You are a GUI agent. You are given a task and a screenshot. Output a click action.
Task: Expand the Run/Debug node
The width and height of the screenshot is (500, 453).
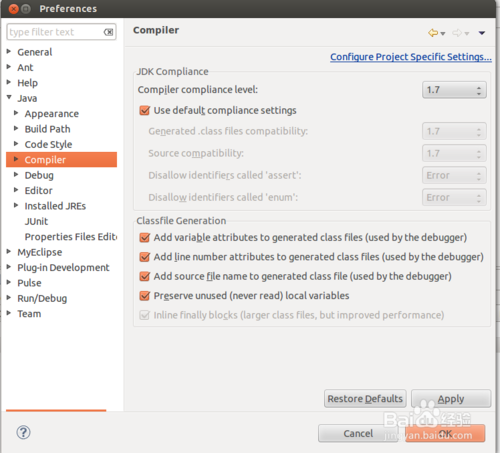point(9,297)
